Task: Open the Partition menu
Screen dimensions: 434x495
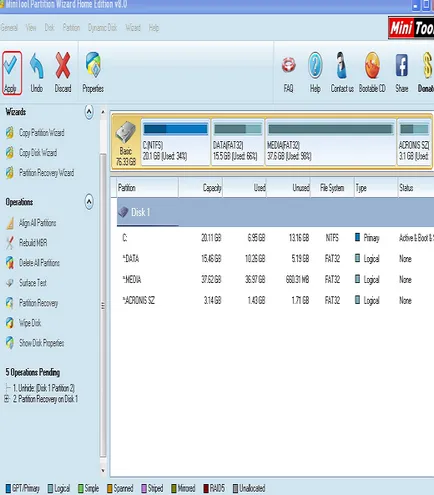Action: tap(71, 28)
